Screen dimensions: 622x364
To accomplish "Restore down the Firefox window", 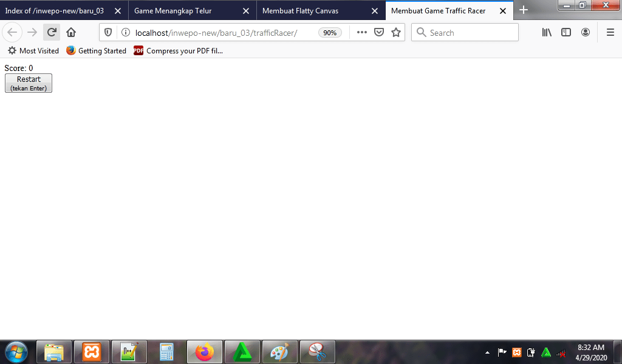I will click(x=583, y=5).
